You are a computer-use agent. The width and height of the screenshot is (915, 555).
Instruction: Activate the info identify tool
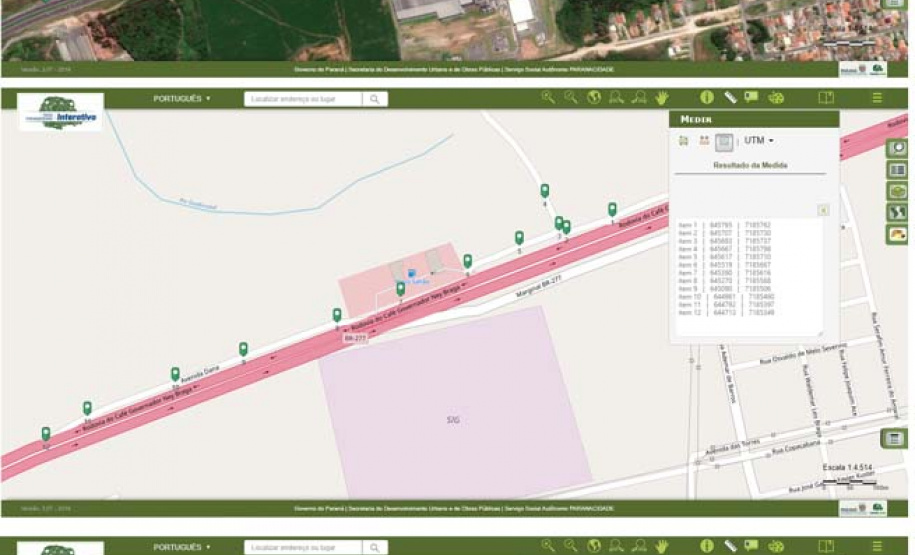(706, 98)
